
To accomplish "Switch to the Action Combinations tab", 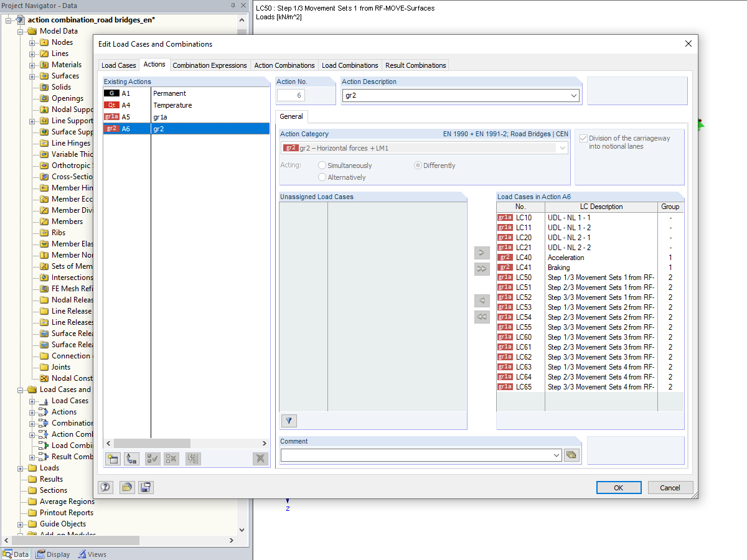I will click(x=284, y=65).
